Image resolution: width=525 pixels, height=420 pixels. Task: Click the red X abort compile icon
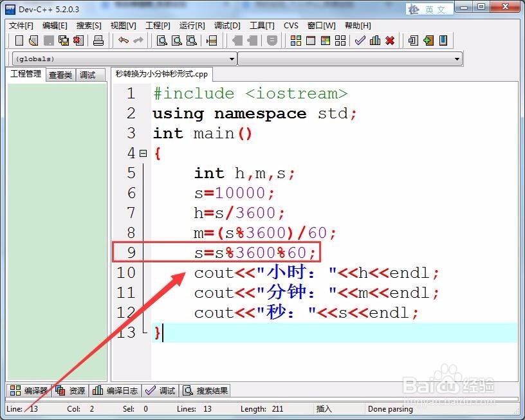tap(391, 40)
